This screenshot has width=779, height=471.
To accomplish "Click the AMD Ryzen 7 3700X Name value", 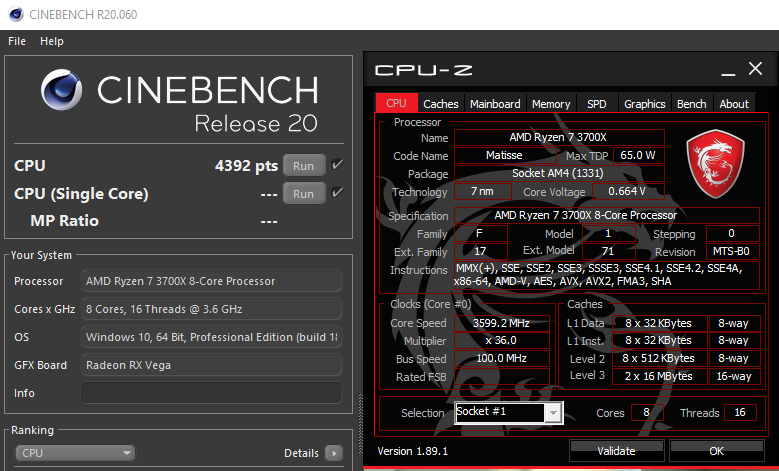I will (x=559, y=137).
